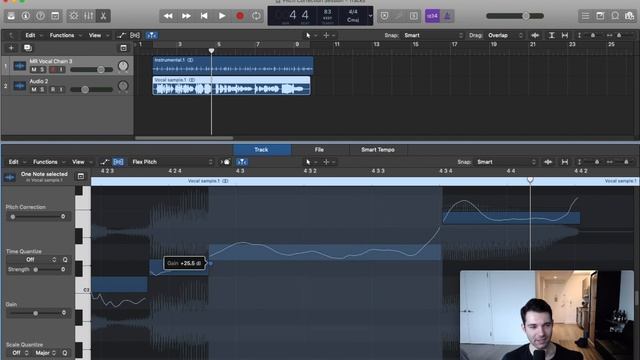Click the Duplicate Track icon

coord(28,48)
